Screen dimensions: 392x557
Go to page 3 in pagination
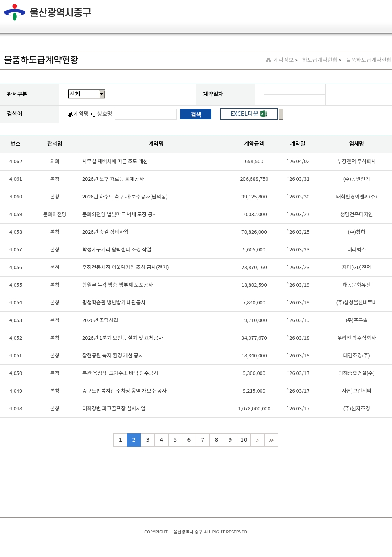click(148, 440)
